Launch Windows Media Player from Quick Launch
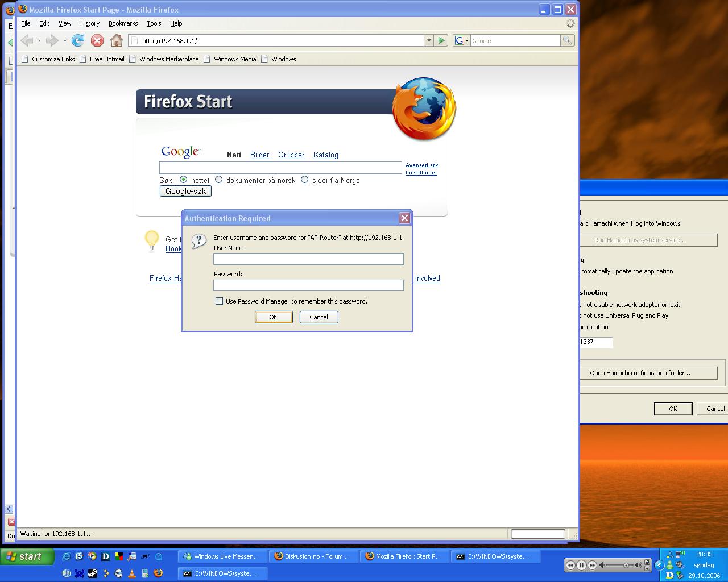The image size is (728, 582). (92, 556)
